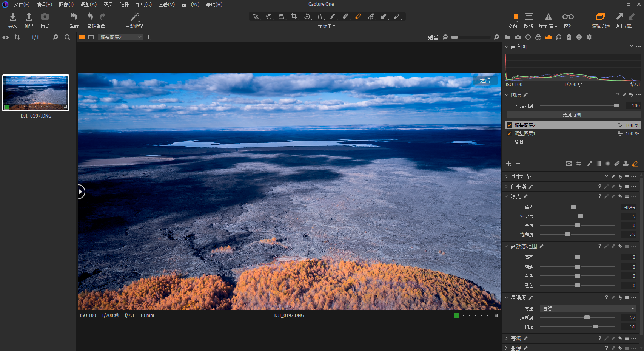The width and height of the screenshot is (644, 351).
Task: Select the DJI_0197.DNG thumbnail
Action: click(x=36, y=93)
